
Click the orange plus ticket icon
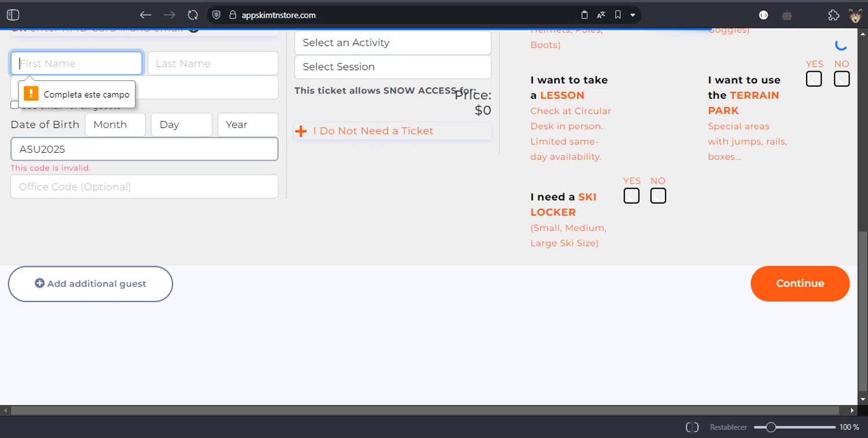(301, 131)
